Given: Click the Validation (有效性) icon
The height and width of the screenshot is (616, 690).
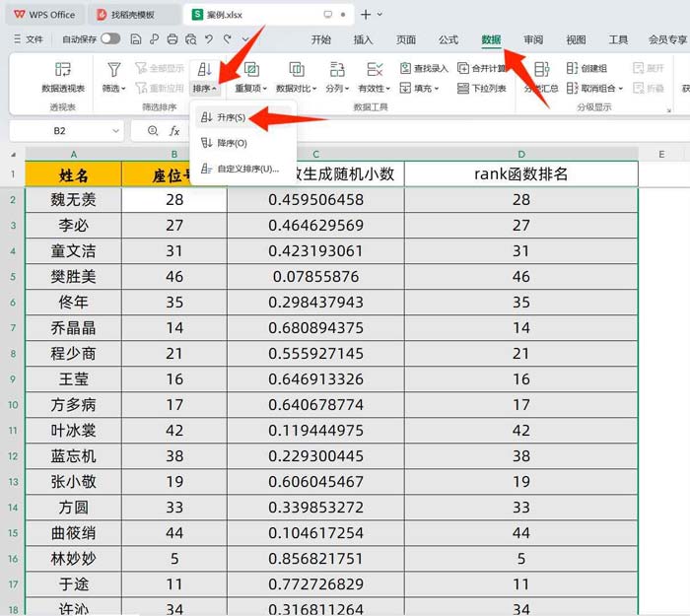Looking at the screenshot, I should pos(375,69).
